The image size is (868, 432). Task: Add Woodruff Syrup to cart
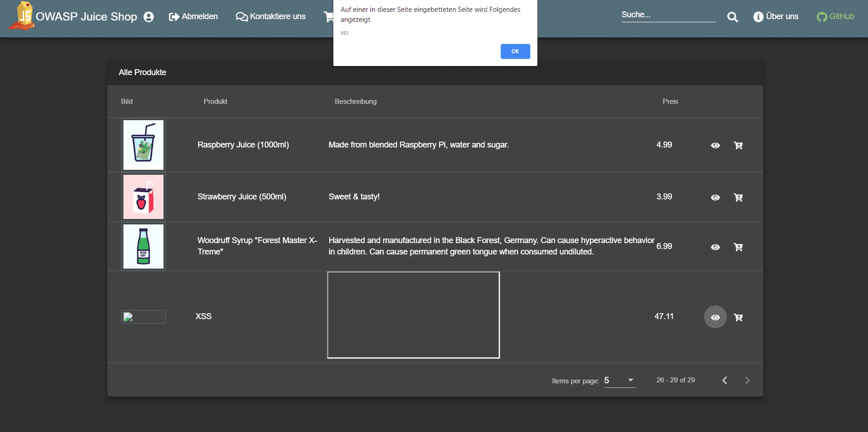coord(738,247)
